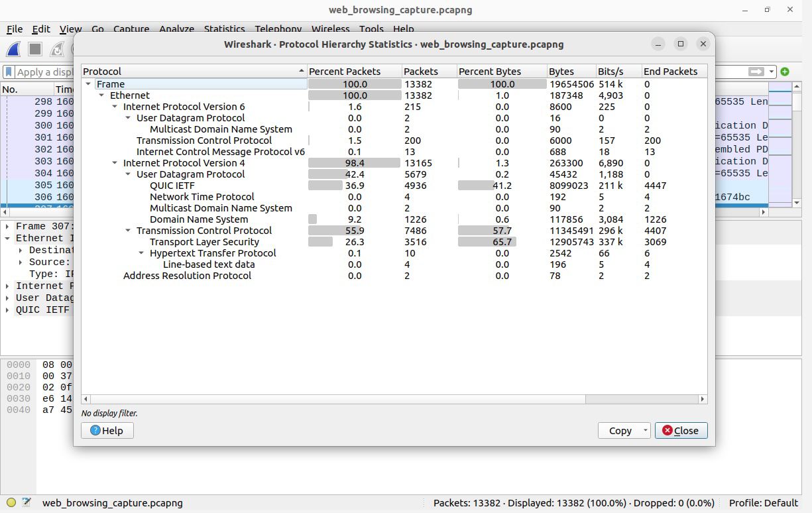The width and height of the screenshot is (812, 513).
Task: Apply display filter arrow button
Action: pyautogui.click(x=755, y=72)
